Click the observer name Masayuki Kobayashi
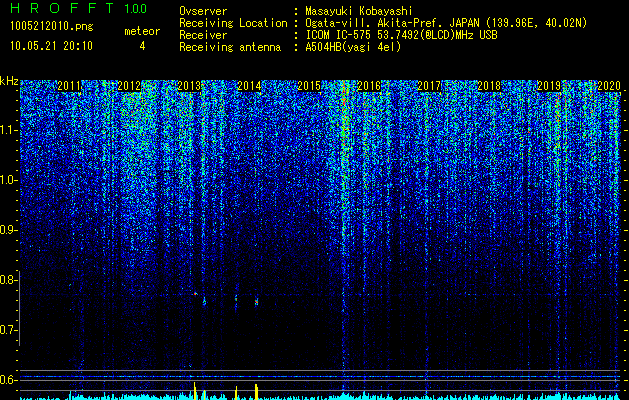This screenshot has height=400, width=629. (359, 12)
